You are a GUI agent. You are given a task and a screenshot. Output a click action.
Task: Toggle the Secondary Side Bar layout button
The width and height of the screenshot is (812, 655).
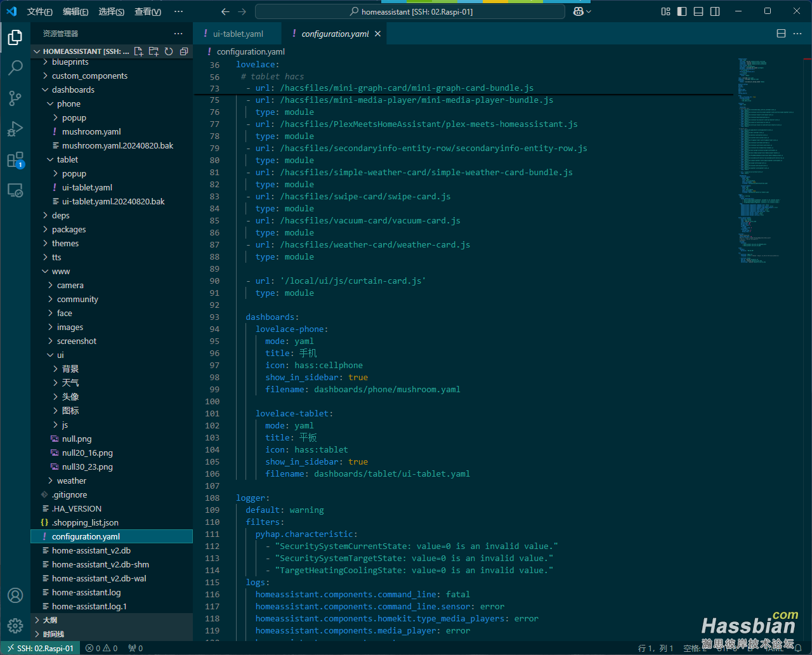[715, 11]
